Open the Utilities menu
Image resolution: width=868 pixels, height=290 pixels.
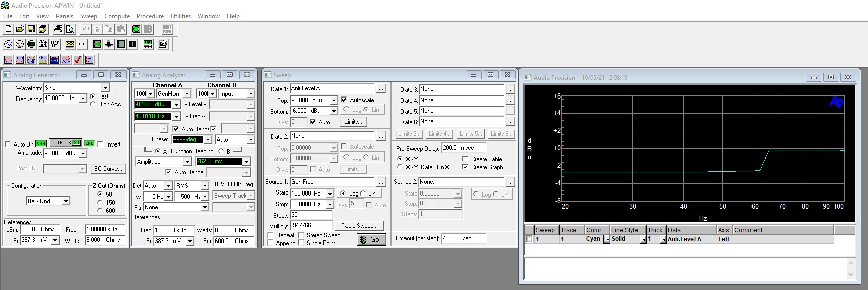coord(181,16)
